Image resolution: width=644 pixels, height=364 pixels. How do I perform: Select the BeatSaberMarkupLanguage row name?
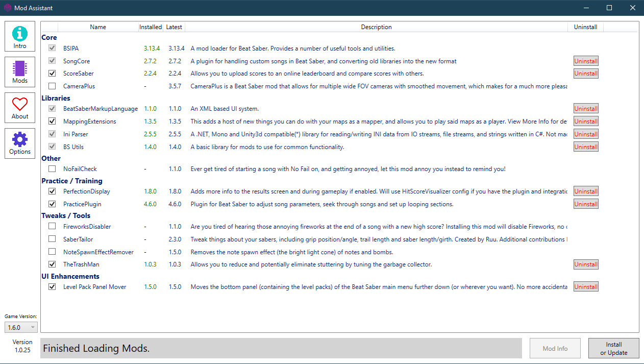click(x=101, y=109)
